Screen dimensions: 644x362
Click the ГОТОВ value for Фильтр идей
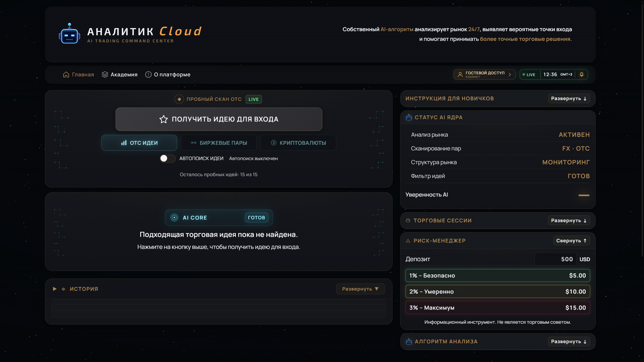point(579,176)
